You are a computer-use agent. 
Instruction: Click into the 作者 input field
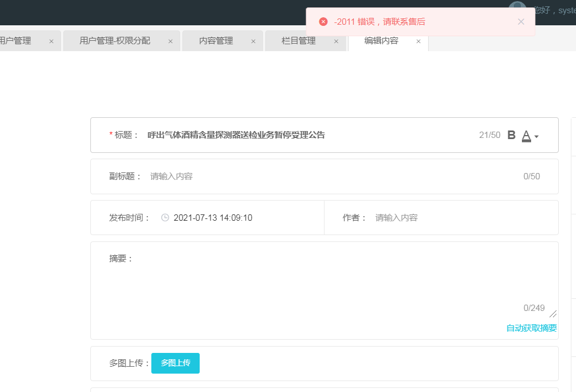460,218
